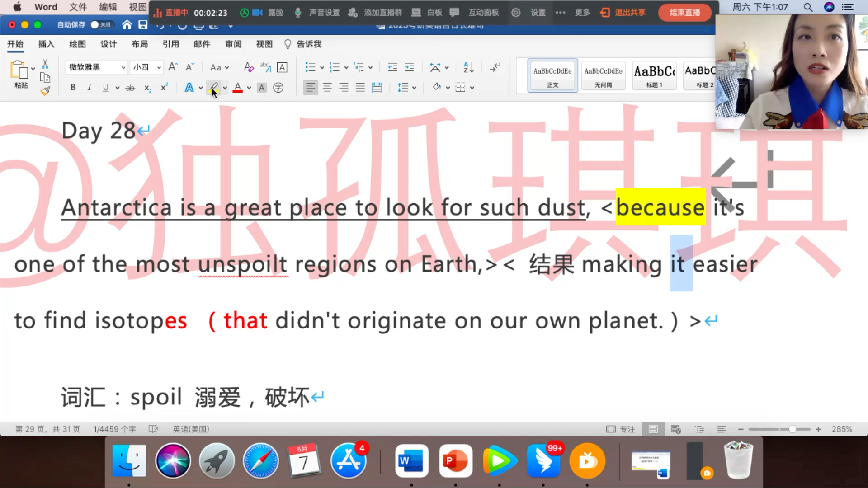Click Underline formatting icon
Viewport: 868px width, 488px height.
point(105,88)
